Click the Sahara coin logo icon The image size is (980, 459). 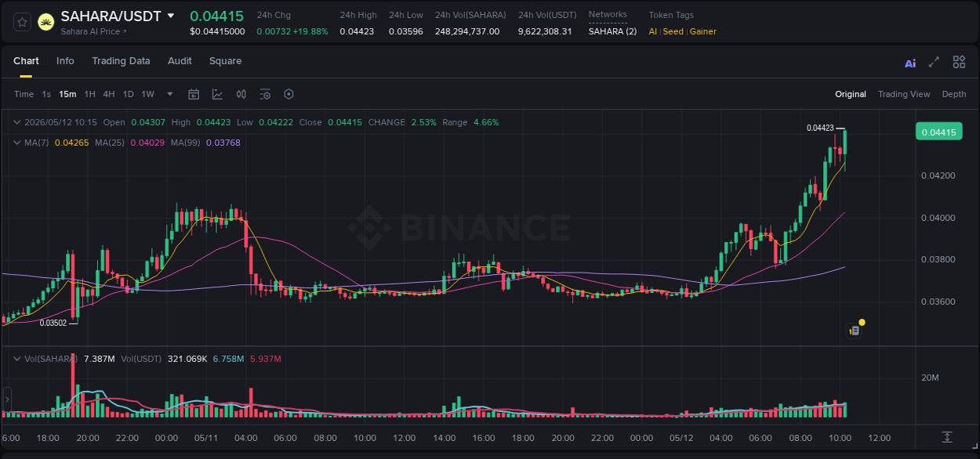click(46, 22)
